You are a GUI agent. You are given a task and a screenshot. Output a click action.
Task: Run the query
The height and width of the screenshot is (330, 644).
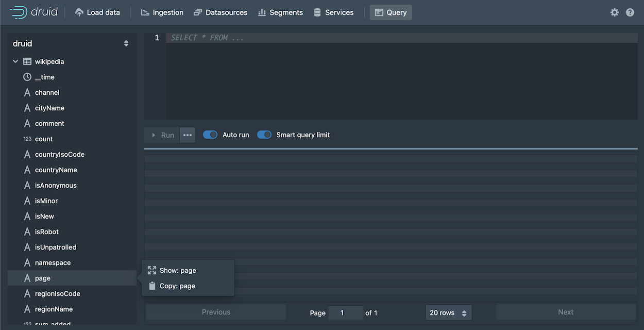pos(162,135)
